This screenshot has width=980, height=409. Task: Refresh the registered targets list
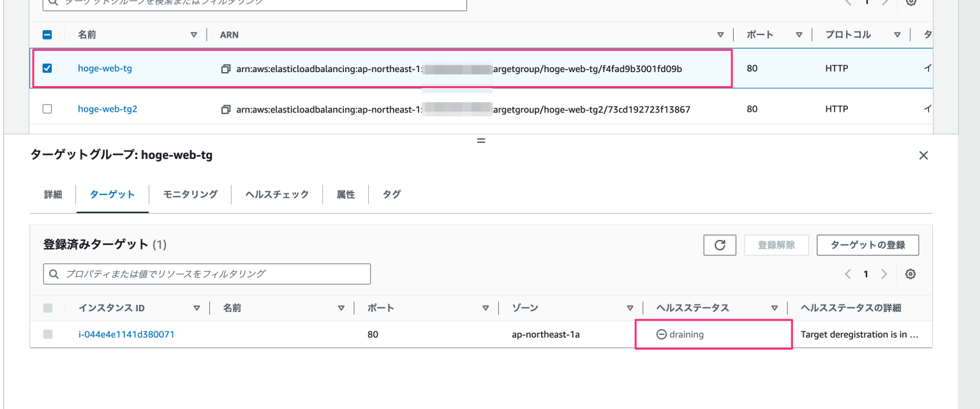(x=720, y=244)
